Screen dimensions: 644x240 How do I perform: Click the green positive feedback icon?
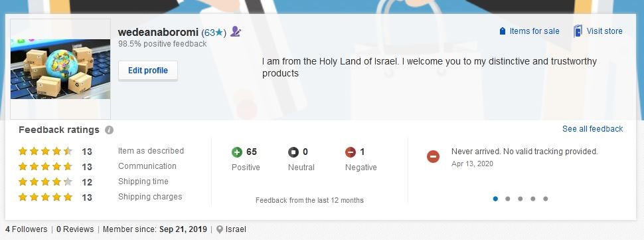[x=237, y=152]
